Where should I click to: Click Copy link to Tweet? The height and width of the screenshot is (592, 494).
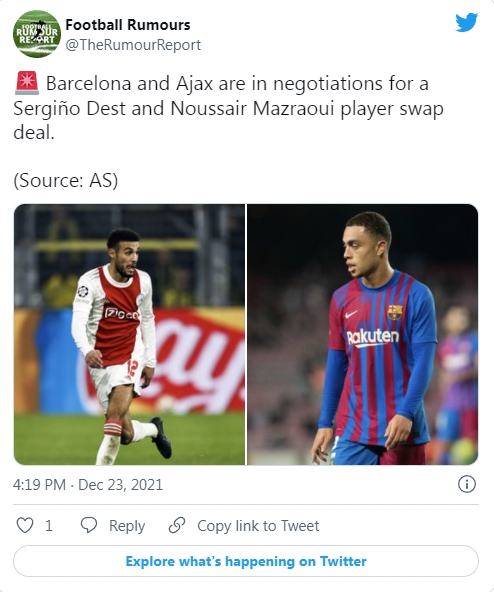258,526
